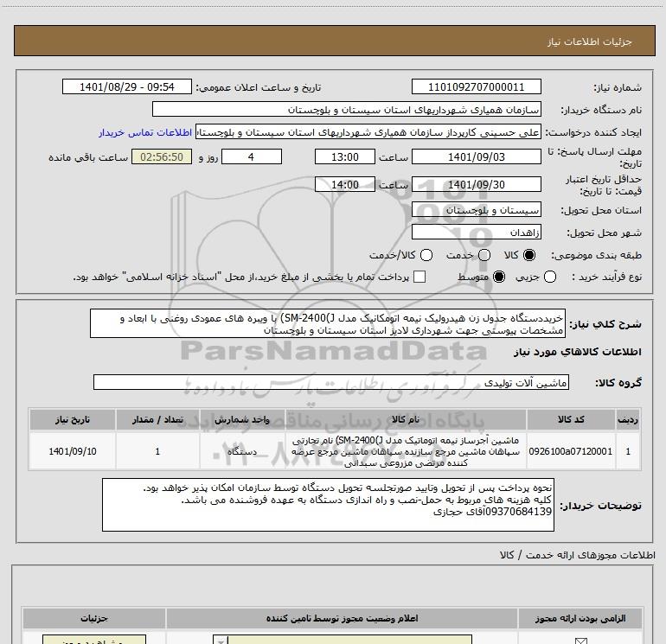Click the واحد شمارش column header
The width and height of the screenshot is (666, 644).
(242, 420)
